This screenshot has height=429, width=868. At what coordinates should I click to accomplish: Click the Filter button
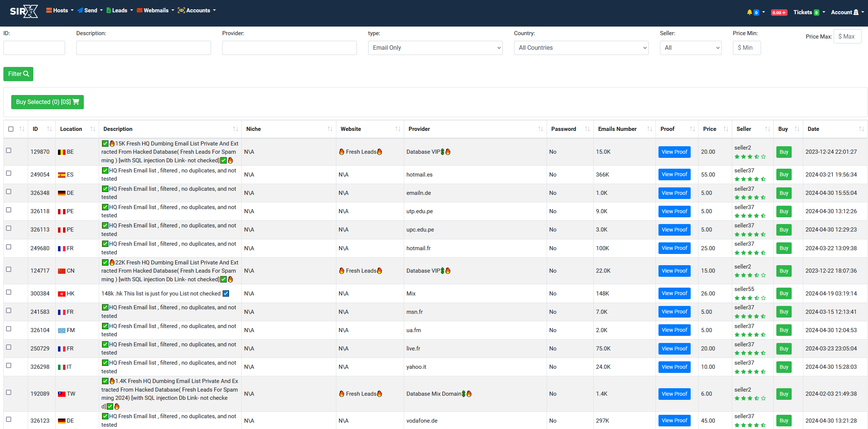pyautogui.click(x=19, y=74)
